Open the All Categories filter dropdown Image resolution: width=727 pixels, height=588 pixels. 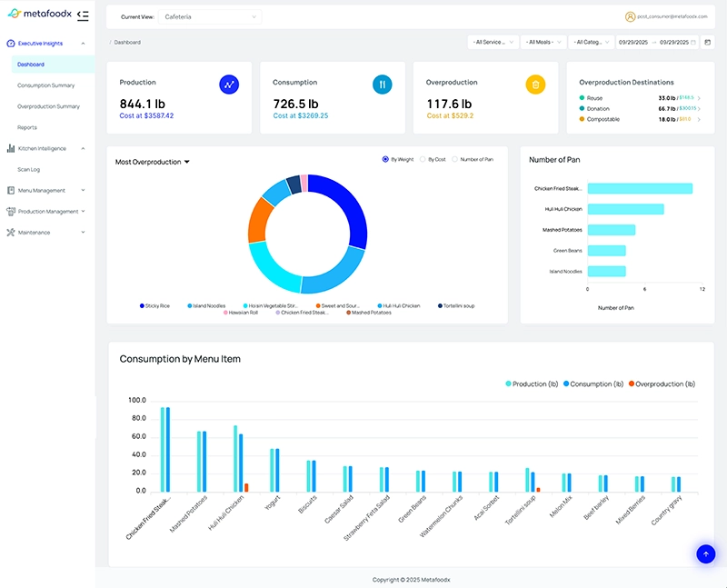[x=592, y=42]
